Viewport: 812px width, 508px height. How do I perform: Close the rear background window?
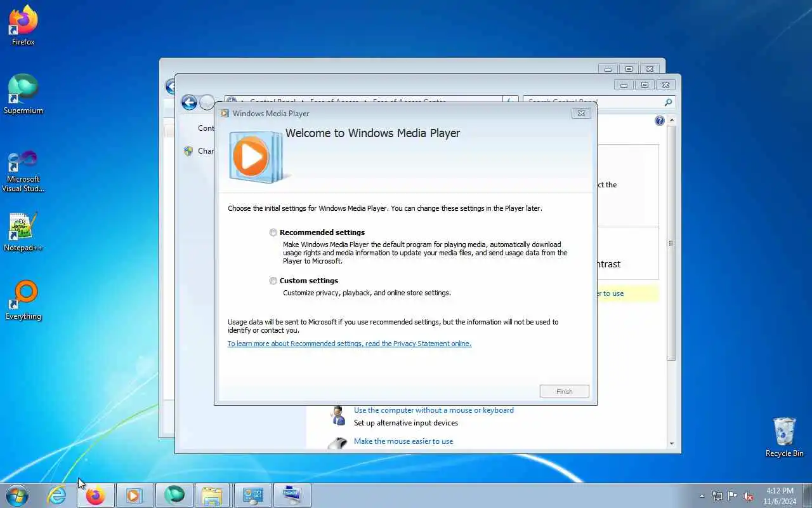tap(649, 69)
